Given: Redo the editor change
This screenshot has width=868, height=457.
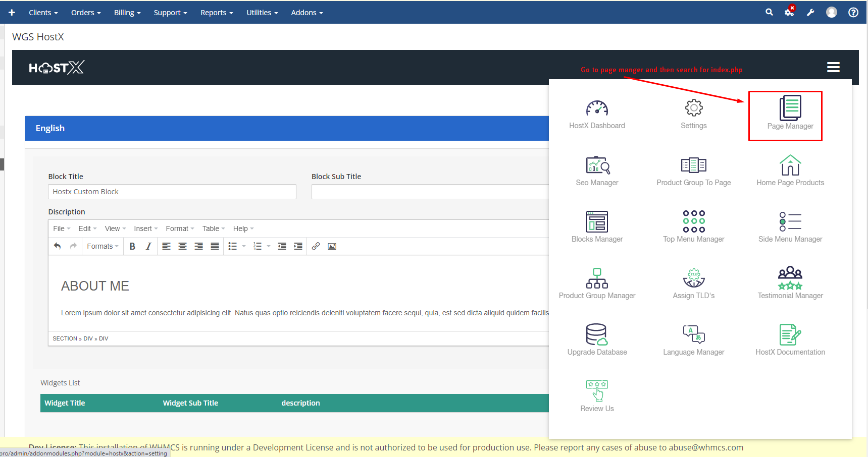Looking at the screenshot, I should click(x=73, y=246).
